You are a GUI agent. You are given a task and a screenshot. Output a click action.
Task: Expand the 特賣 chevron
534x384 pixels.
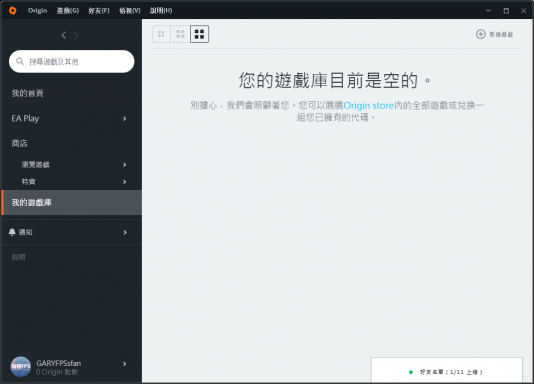point(125,182)
